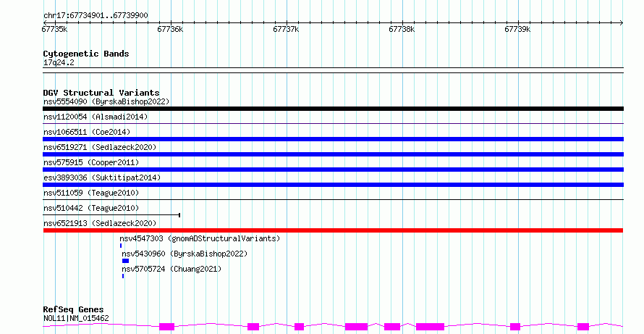Click the small blue block under nsv5430960
Viewport: 644px width, 334px height.
[x=126, y=261]
